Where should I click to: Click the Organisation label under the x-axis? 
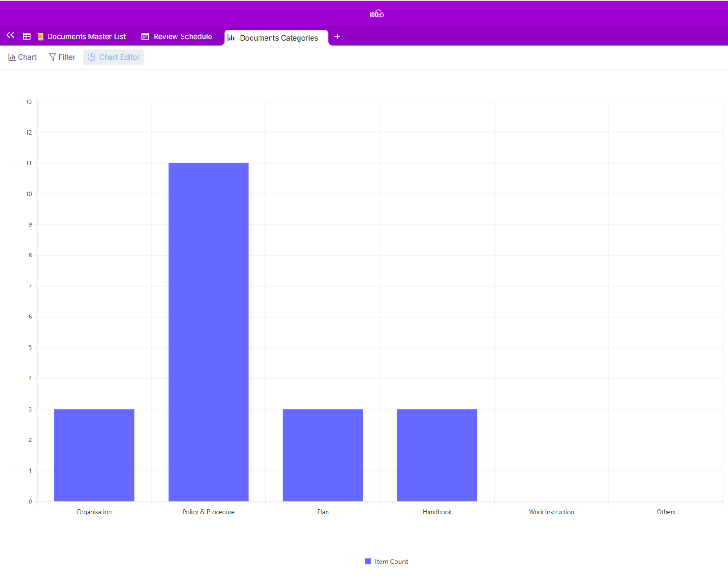point(94,512)
